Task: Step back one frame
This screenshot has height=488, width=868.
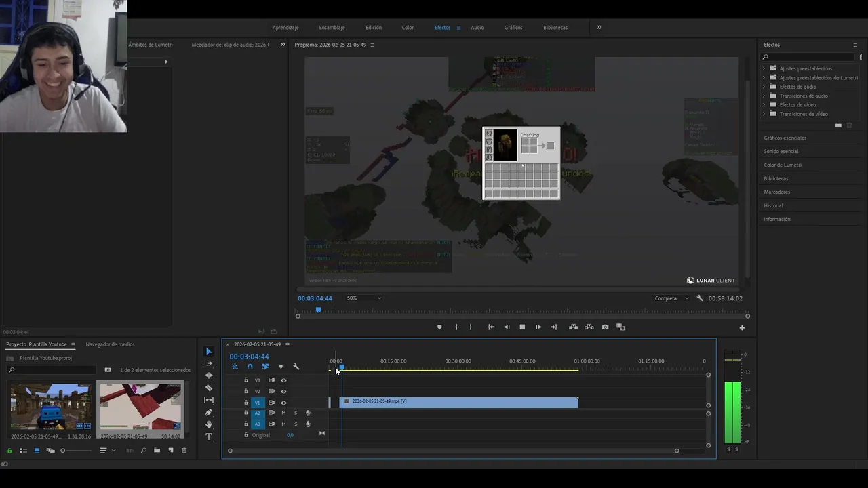Action: [507, 327]
